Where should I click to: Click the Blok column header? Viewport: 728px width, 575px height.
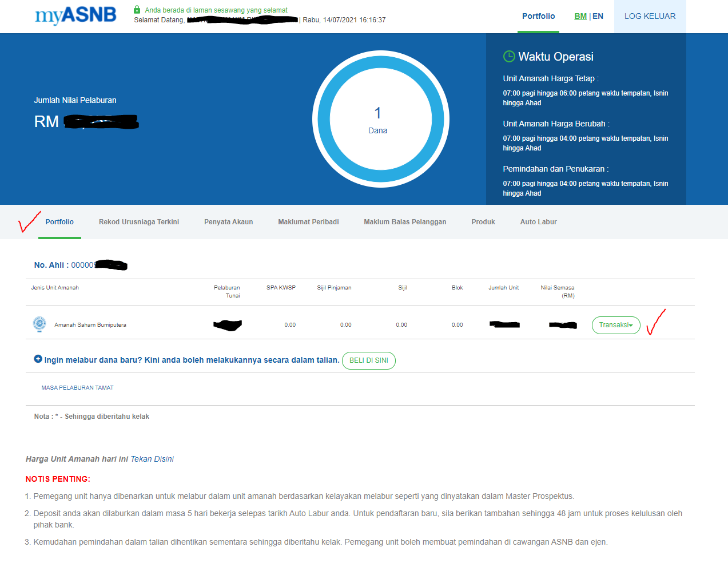tap(458, 288)
